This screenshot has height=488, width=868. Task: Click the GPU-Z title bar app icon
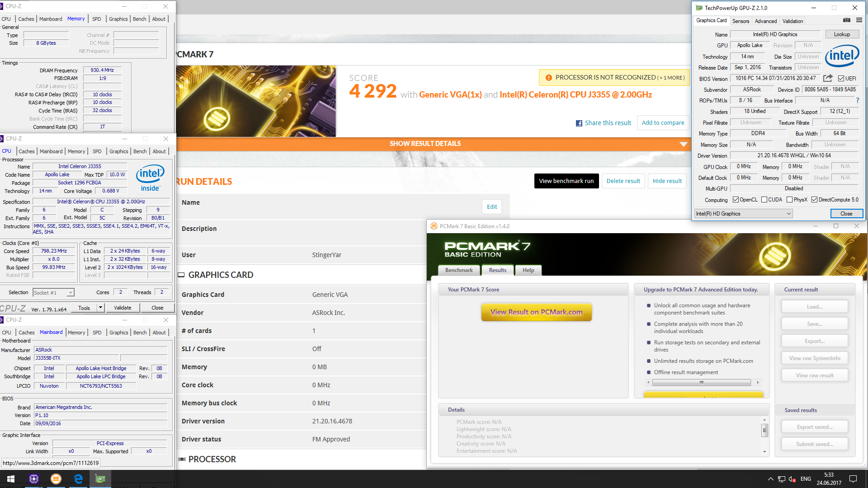pos(699,8)
